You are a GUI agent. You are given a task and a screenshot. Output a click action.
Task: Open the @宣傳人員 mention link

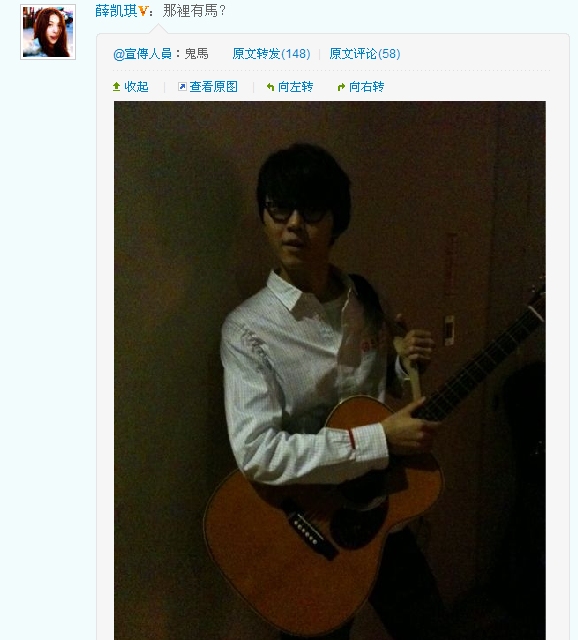142,54
